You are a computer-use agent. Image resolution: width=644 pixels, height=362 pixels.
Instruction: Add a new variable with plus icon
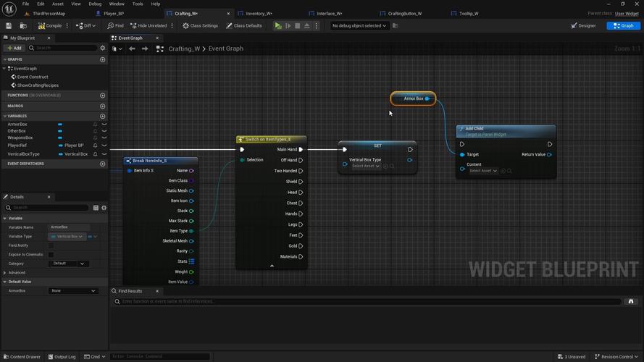coord(103,116)
